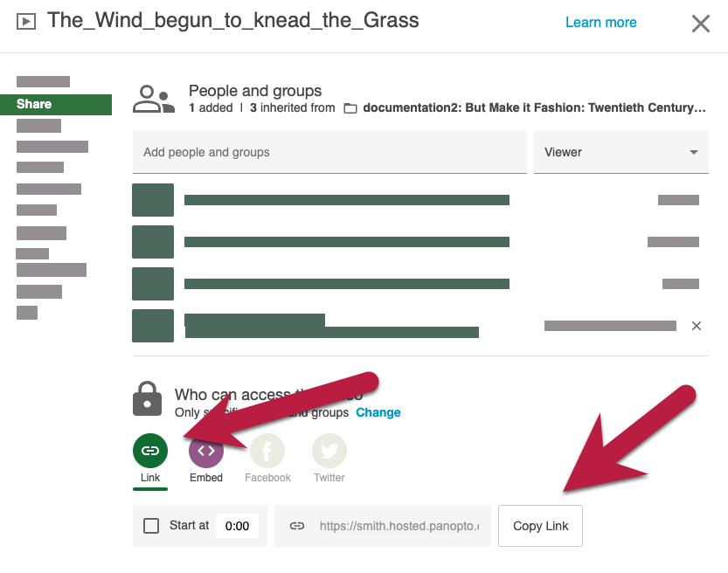
Task: Select the green Link share icon
Action: point(150,451)
